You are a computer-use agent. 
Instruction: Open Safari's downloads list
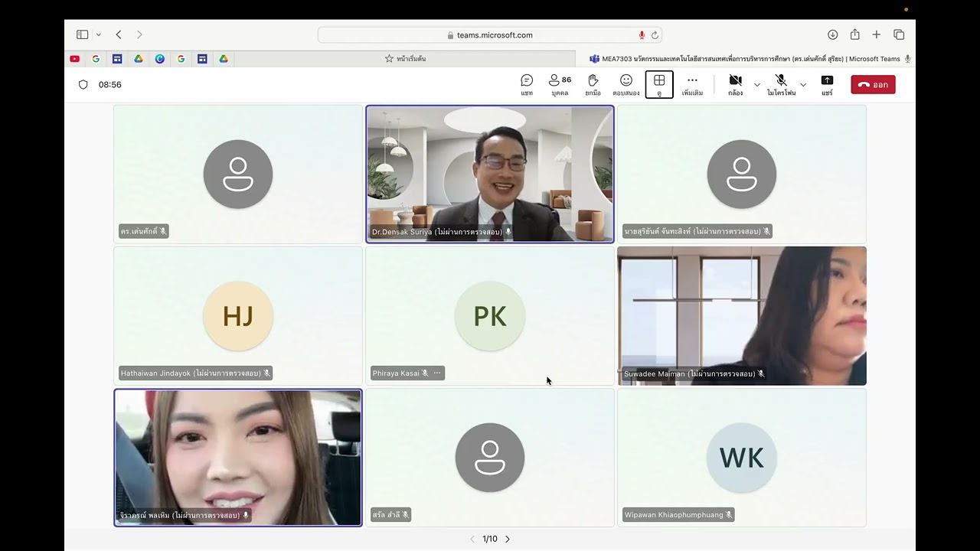(832, 34)
